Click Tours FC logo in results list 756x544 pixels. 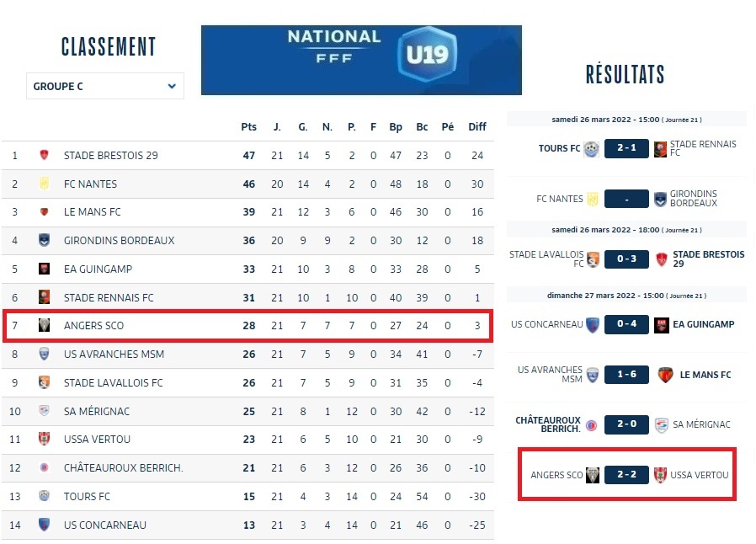tap(591, 149)
